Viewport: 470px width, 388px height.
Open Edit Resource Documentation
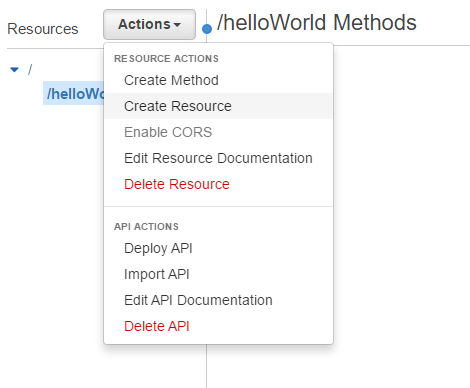(x=218, y=158)
